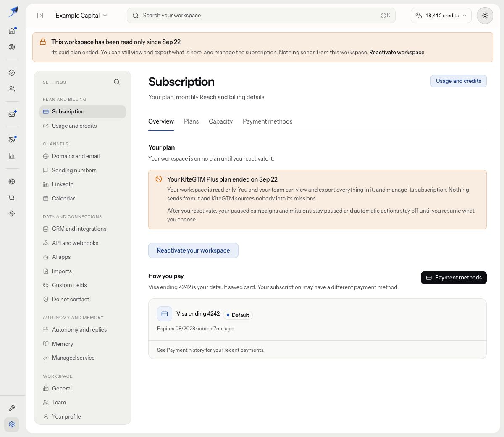Open Custom fields settings
504x437 pixels.
click(x=83, y=285)
